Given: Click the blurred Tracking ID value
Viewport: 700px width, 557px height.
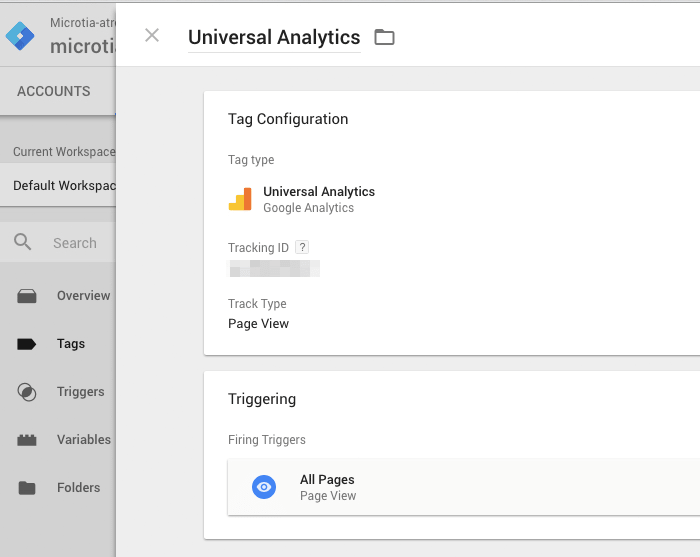Looking at the screenshot, I should click(274, 269).
